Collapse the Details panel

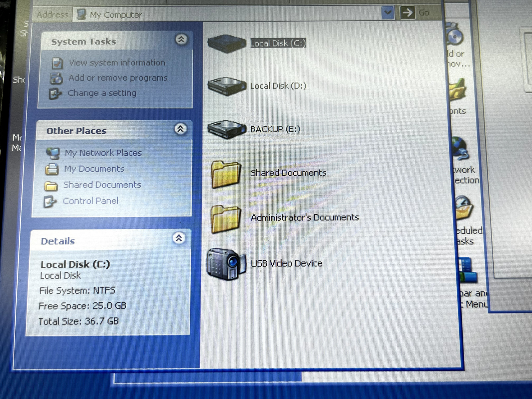click(x=179, y=238)
